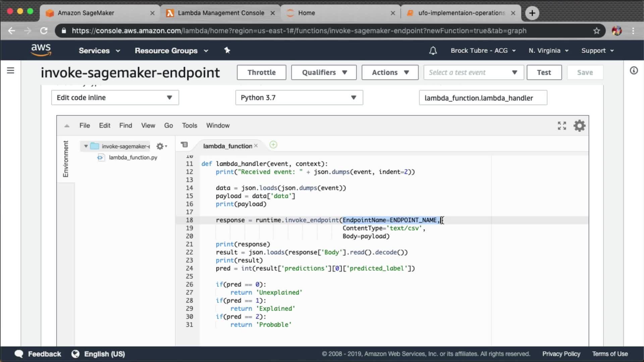Add a new editor tab with plus icon
The height and width of the screenshot is (362, 644).
(x=273, y=145)
